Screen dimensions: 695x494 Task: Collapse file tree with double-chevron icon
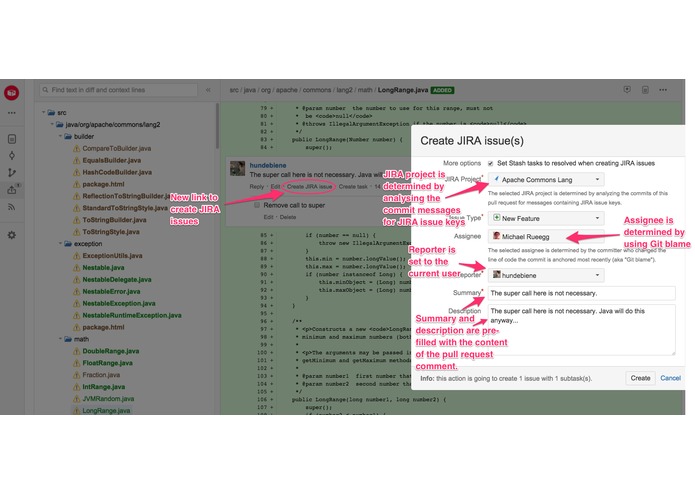(208, 90)
